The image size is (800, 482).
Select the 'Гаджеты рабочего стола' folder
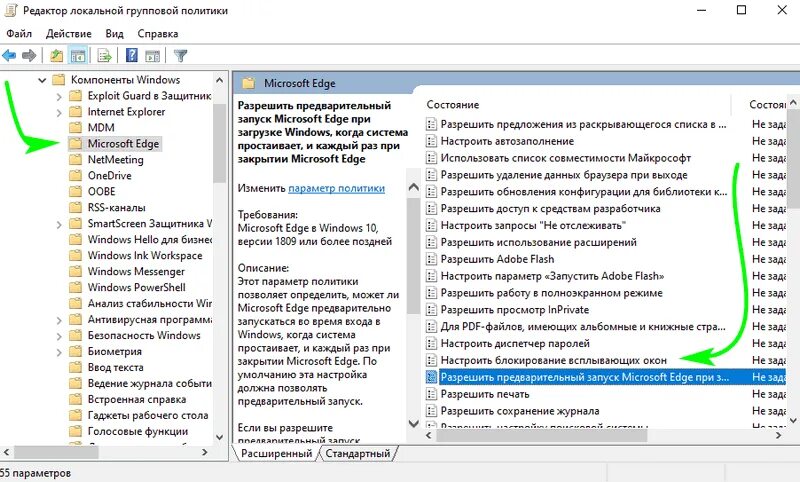click(x=148, y=415)
